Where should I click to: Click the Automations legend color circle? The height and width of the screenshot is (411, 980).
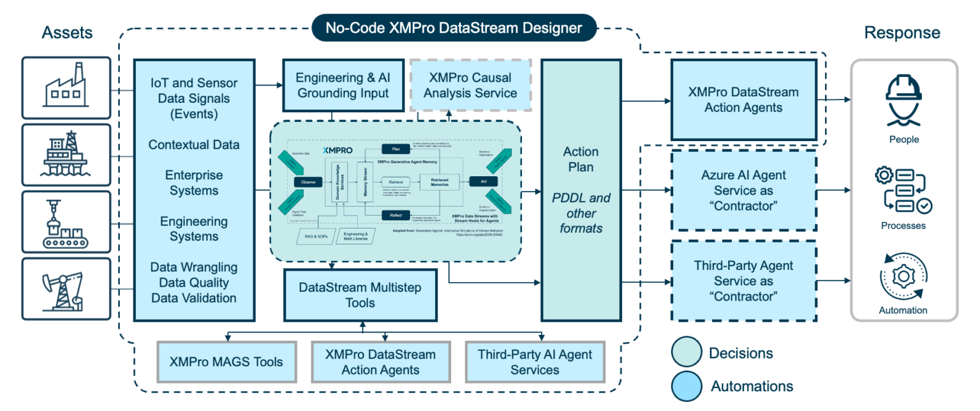(687, 386)
